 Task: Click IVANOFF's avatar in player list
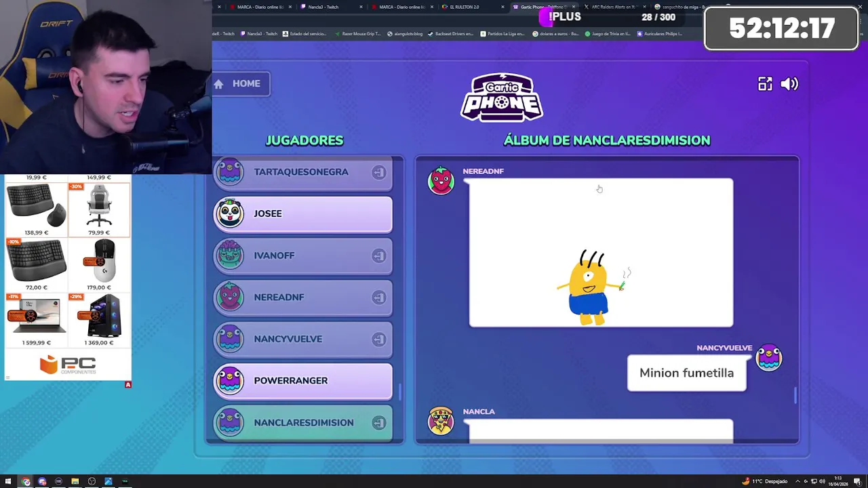click(230, 256)
